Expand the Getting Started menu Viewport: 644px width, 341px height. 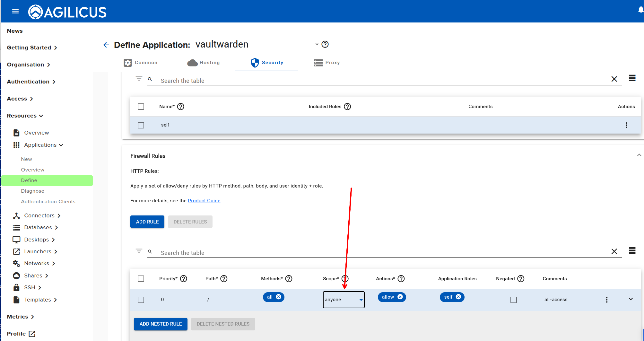click(32, 48)
